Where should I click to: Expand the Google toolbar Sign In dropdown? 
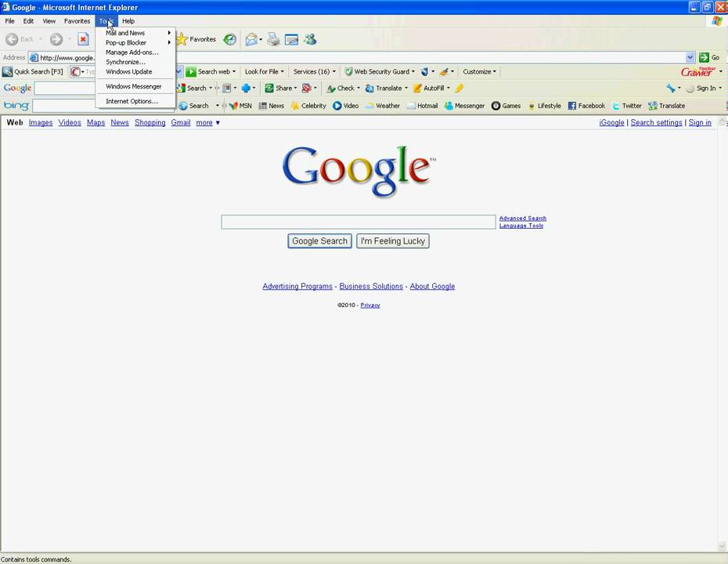[x=720, y=88]
